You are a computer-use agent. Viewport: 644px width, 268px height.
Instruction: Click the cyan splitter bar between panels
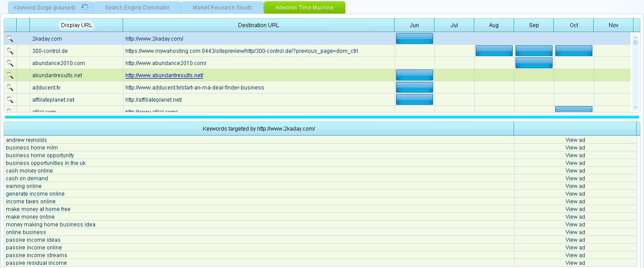[321, 117]
